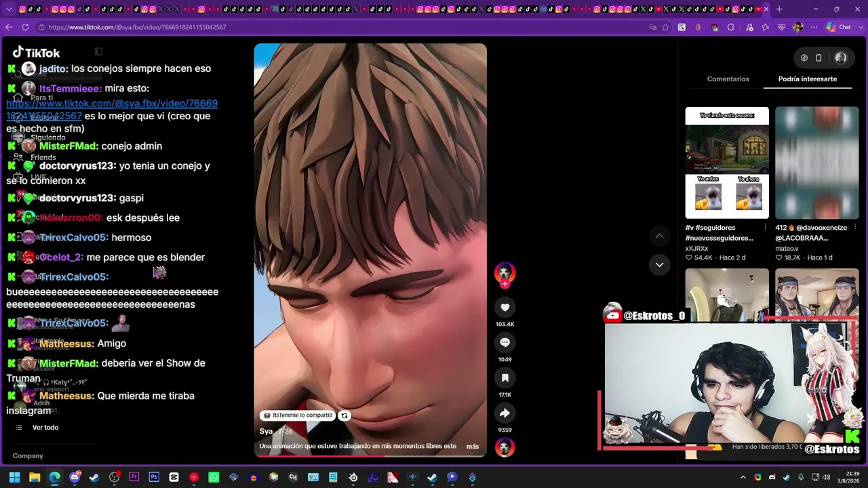Screen dimensions: 868x488
Task: Expand the caption with 'más'
Action: coord(473,447)
